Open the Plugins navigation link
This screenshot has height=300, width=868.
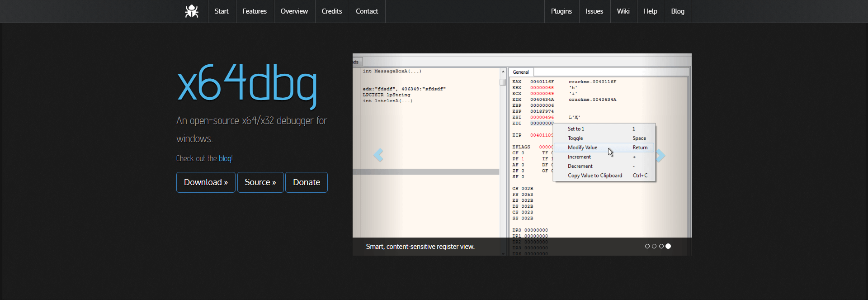561,11
